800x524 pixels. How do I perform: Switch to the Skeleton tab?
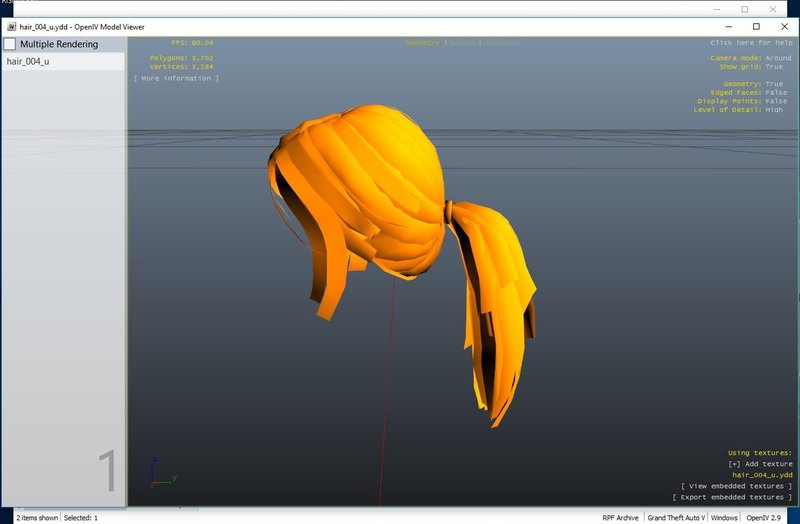point(503,43)
